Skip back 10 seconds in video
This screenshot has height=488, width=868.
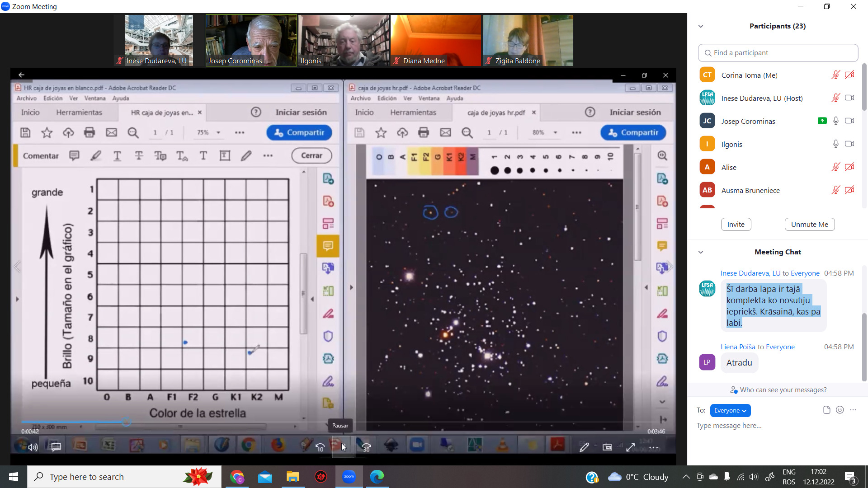click(320, 447)
